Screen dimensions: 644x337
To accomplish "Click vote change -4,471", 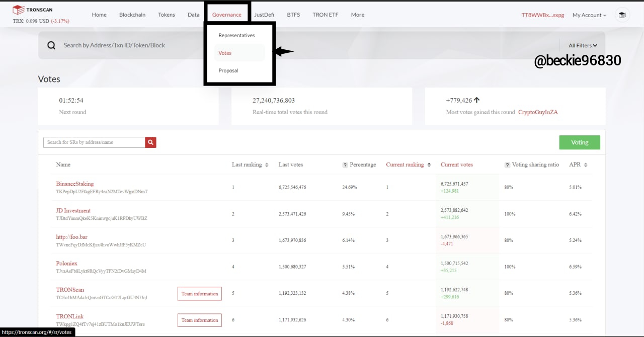I will tap(447, 244).
